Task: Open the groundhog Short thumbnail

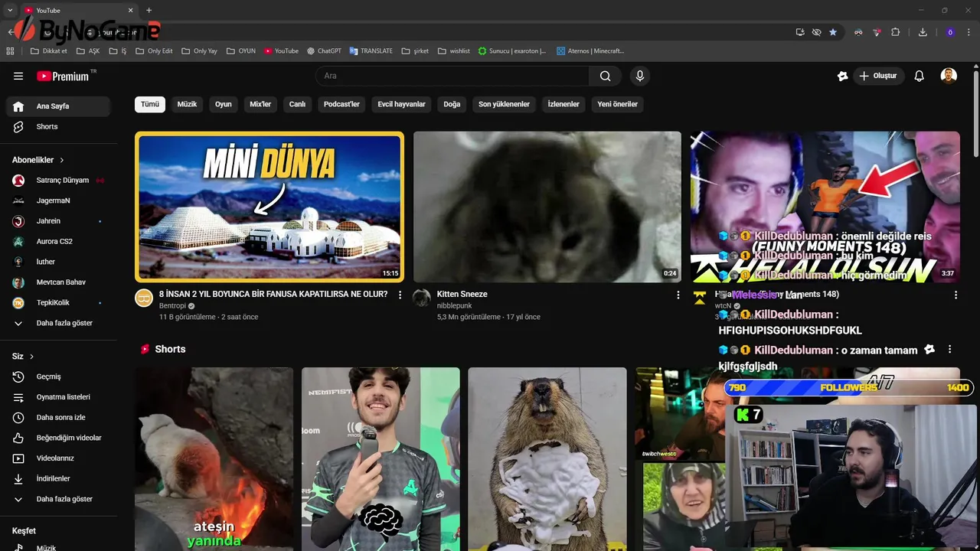Action: click(x=547, y=459)
